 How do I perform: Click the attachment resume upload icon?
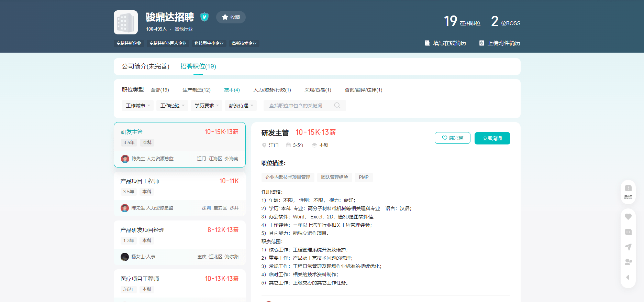coord(482,43)
